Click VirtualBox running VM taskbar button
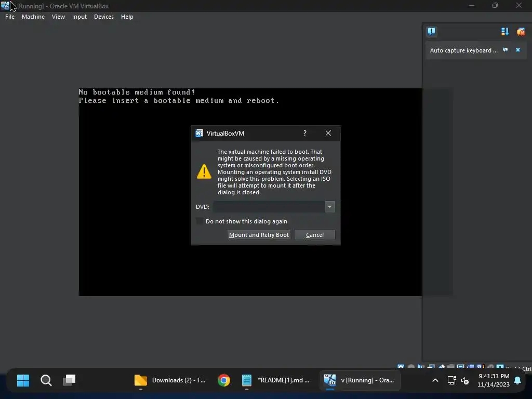 (x=360, y=380)
